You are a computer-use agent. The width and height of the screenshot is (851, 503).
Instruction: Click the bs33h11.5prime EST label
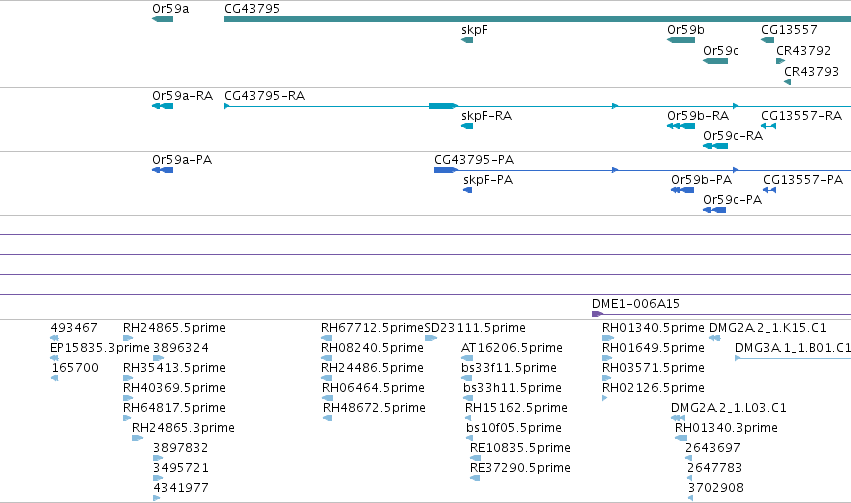[x=512, y=388]
